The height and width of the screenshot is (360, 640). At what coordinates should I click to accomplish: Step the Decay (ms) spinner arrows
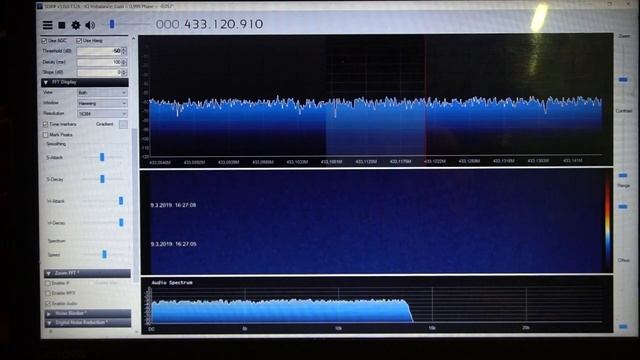pos(124,62)
